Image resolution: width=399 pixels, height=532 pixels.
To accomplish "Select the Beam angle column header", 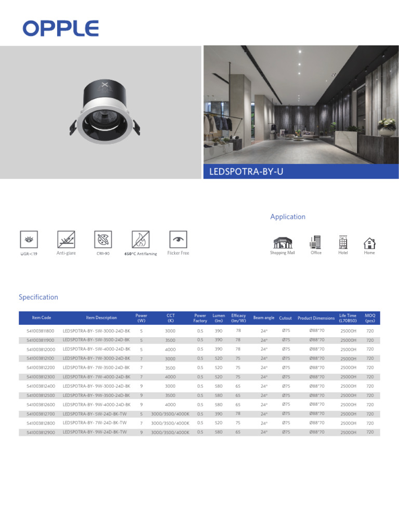I will [263, 318].
